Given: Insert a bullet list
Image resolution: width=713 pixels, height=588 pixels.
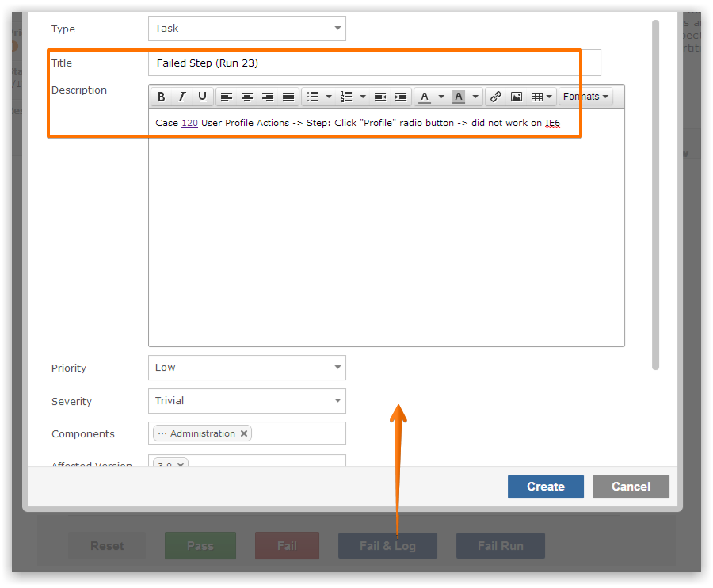Looking at the screenshot, I should (x=312, y=97).
